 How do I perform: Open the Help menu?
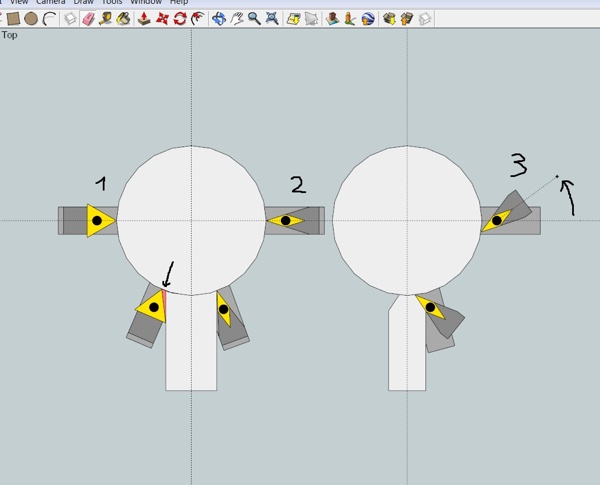[x=179, y=2]
